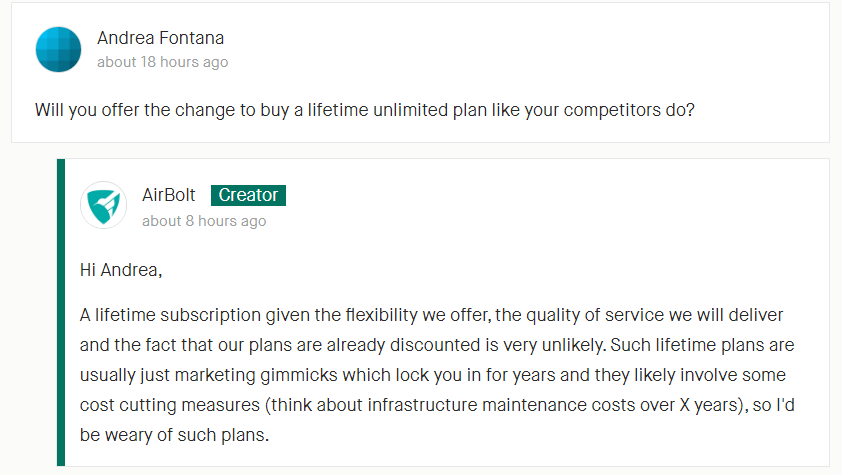The width and height of the screenshot is (842, 475).
Task: Click the final line 'be weary of such plans.'
Action: 175,435
